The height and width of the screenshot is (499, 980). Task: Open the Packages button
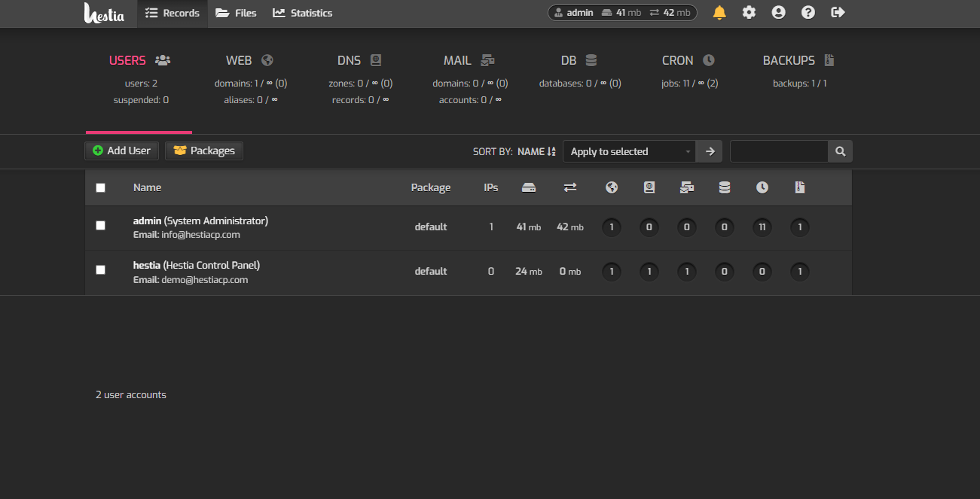click(x=204, y=151)
